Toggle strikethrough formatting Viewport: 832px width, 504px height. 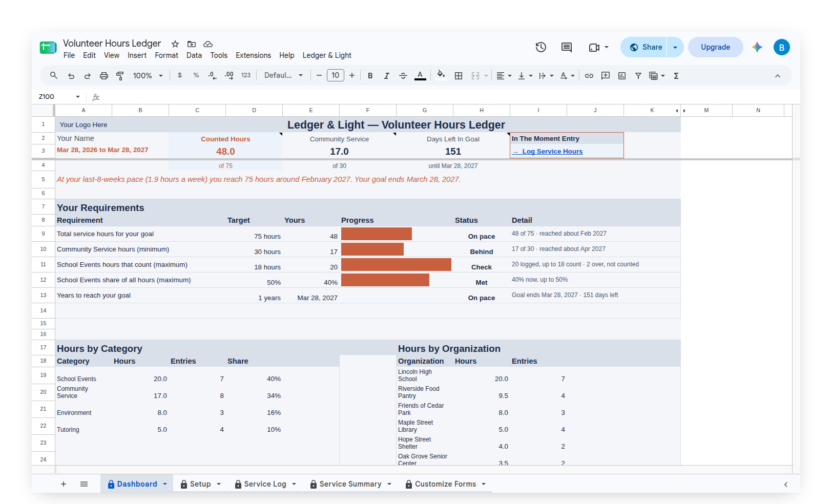(403, 76)
